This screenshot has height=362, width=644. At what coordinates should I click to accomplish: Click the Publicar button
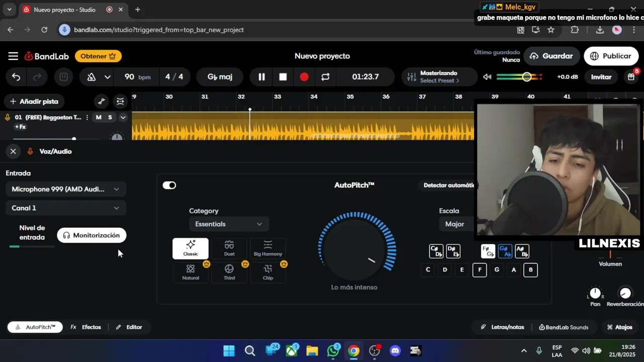pyautogui.click(x=610, y=56)
